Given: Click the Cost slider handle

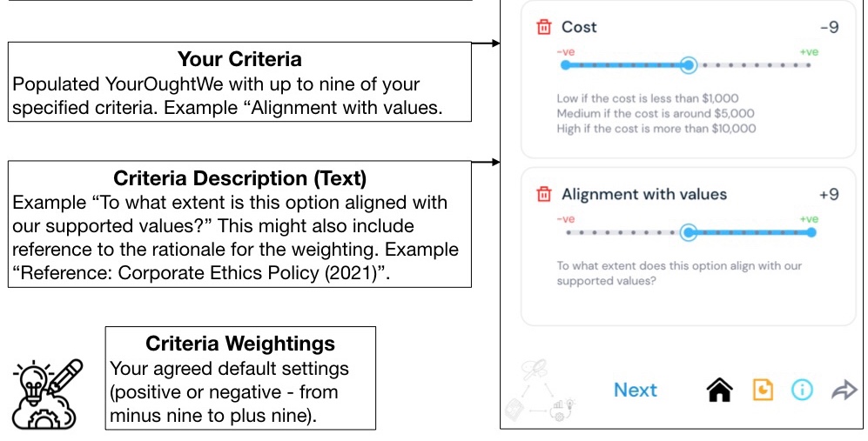Looking at the screenshot, I should [x=688, y=65].
